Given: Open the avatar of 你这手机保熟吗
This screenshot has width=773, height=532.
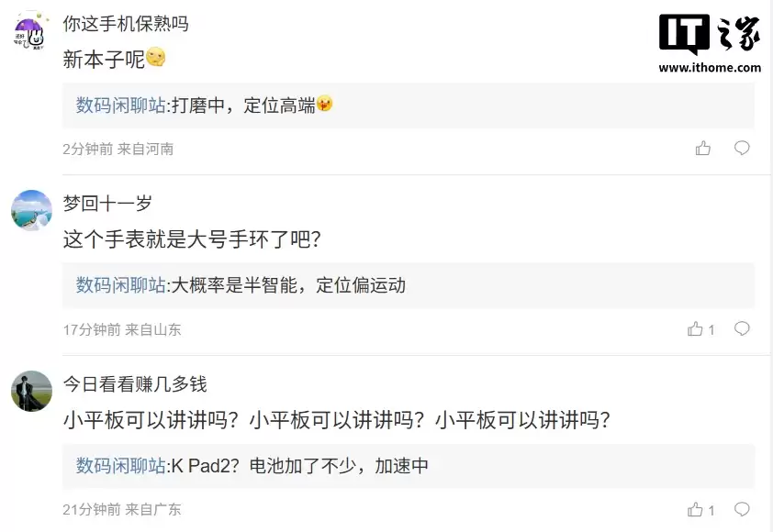Looking at the screenshot, I should pos(31,31).
